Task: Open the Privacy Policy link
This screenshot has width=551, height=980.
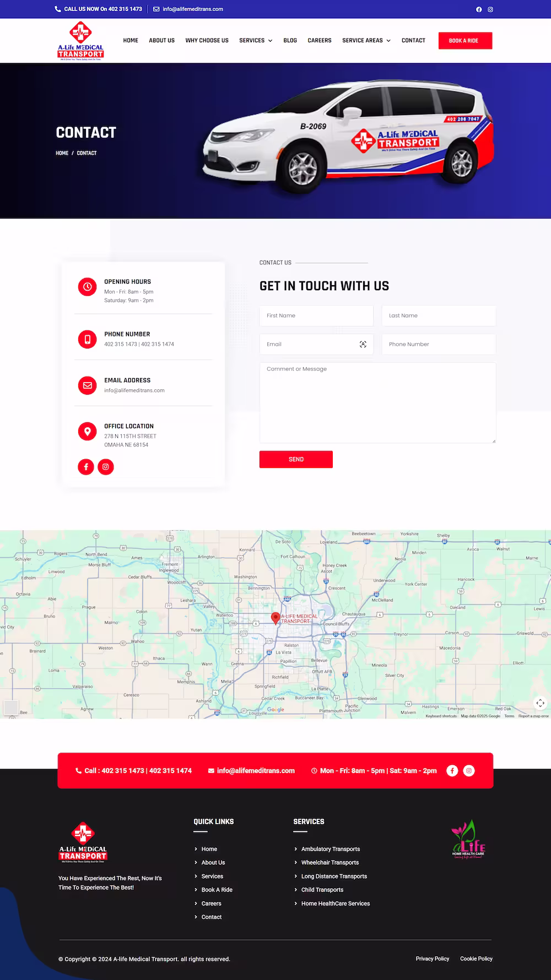Action: tap(432, 959)
